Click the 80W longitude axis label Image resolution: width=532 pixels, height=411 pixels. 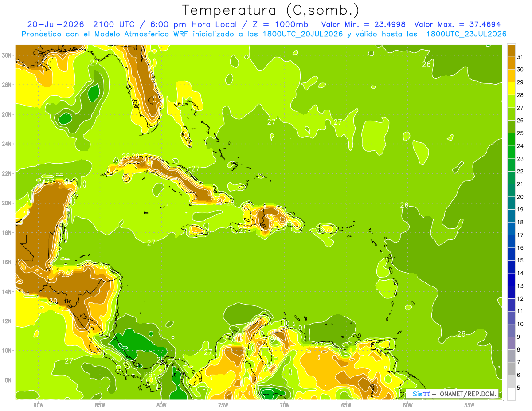[161, 405]
